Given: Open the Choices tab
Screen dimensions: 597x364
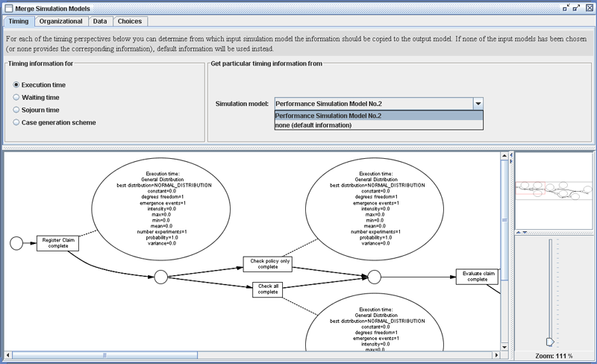Looking at the screenshot, I should pyautogui.click(x=130, y=22).
